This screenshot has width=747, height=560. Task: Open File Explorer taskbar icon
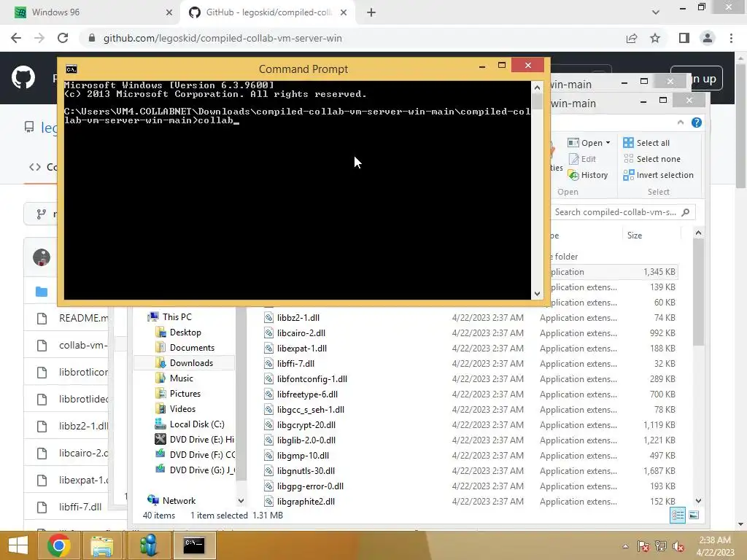pyautogui.click(x=102, y=545)
